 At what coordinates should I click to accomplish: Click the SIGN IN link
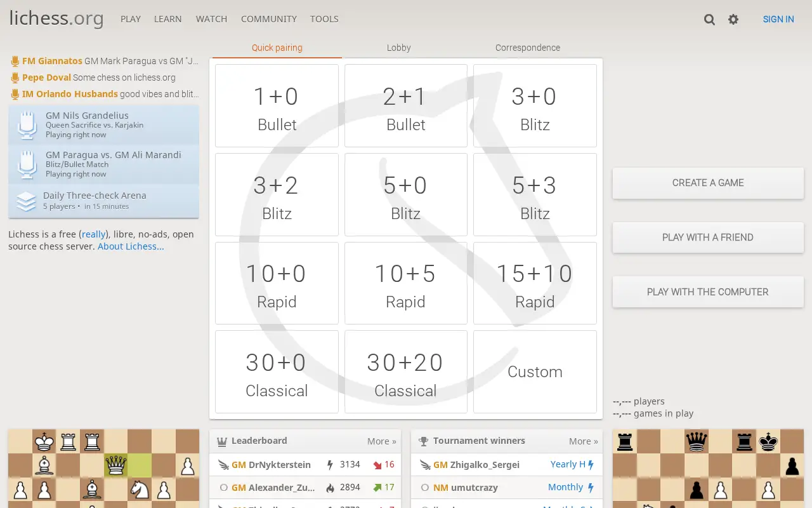[x=778, y=19]
